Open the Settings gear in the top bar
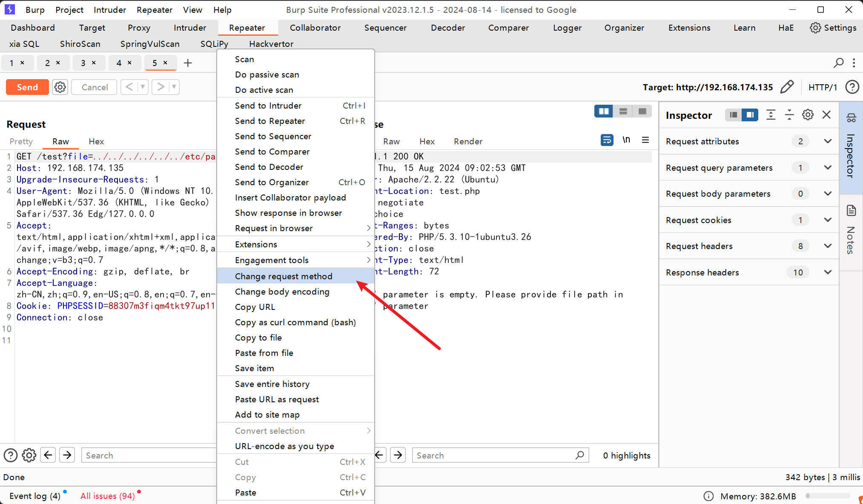Screen dimensions: 863x504 [x=815, y=28]
